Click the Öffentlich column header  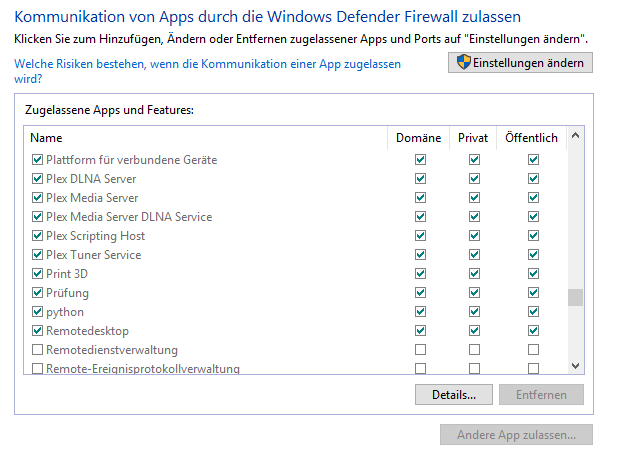click(531, 138)
